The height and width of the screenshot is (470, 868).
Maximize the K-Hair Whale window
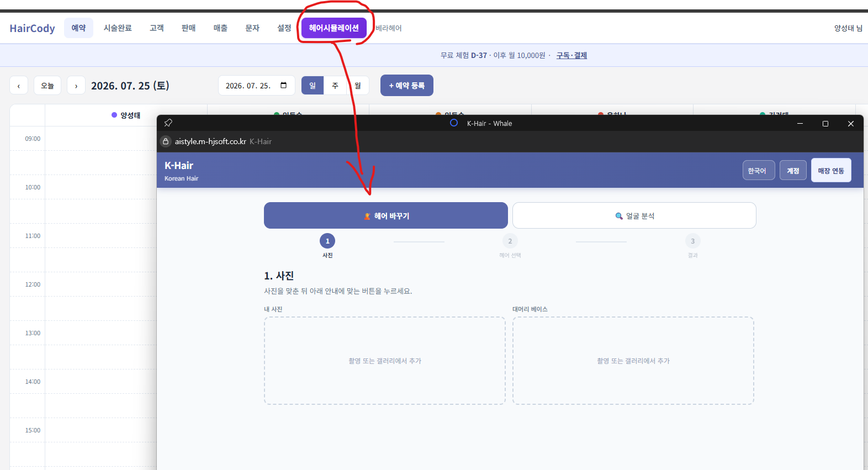coord(825,123)
